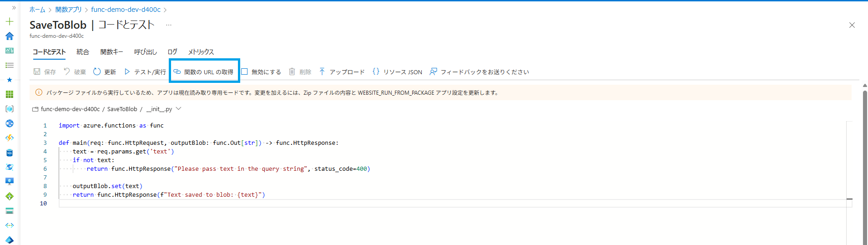
Task: Expand the Azure portal sidebar menu
Action: [x=14, y=8]
